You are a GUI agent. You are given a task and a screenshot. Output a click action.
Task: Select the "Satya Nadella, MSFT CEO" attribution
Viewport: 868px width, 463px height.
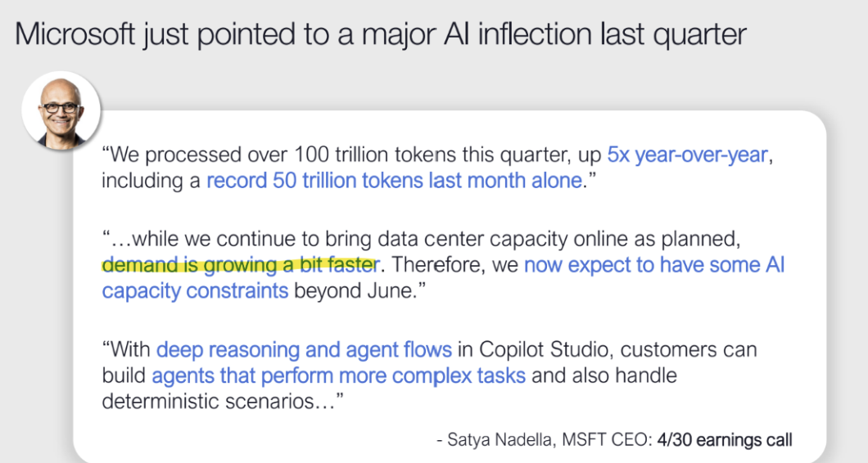547,440
